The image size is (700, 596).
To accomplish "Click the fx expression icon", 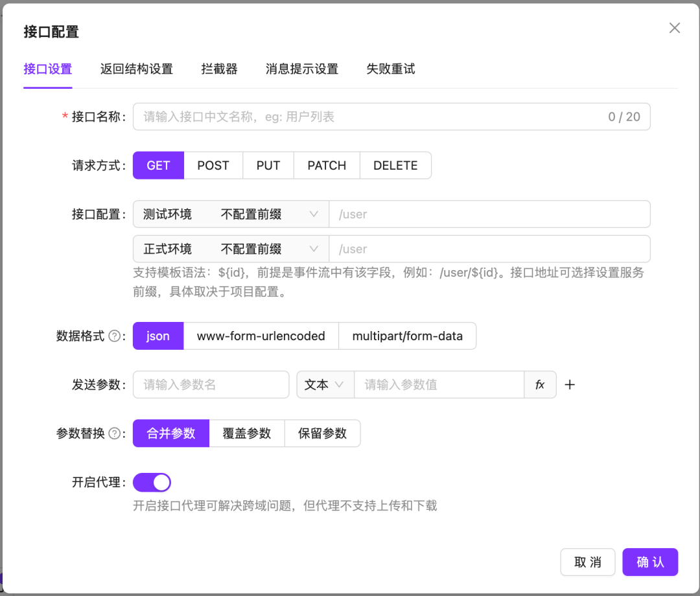I will pyautogui.click(x=540, y=385).
